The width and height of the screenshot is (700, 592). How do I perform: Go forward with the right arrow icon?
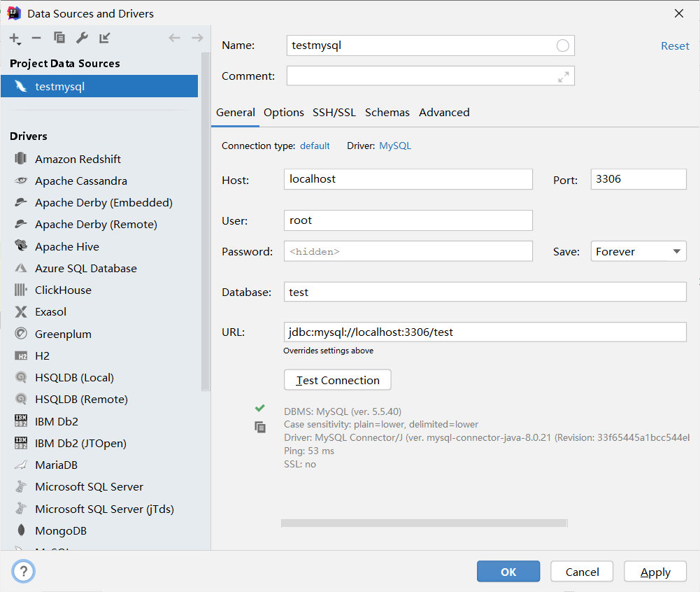197,38
